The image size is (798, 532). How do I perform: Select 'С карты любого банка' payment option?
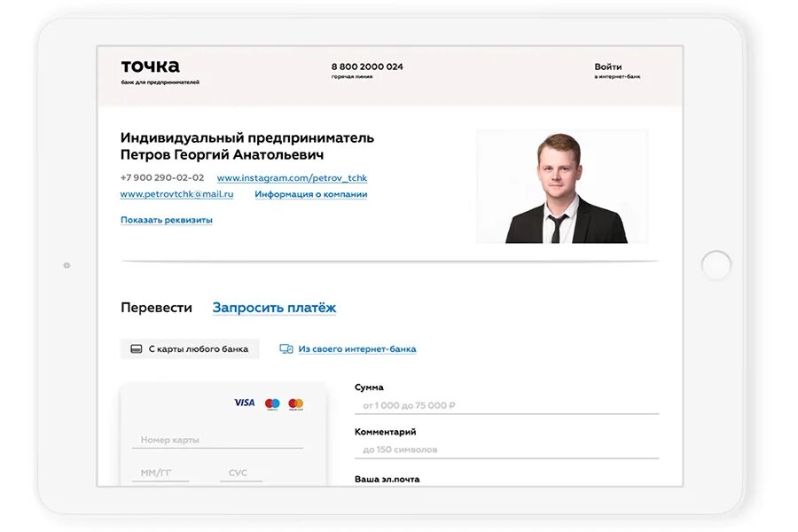190,348
